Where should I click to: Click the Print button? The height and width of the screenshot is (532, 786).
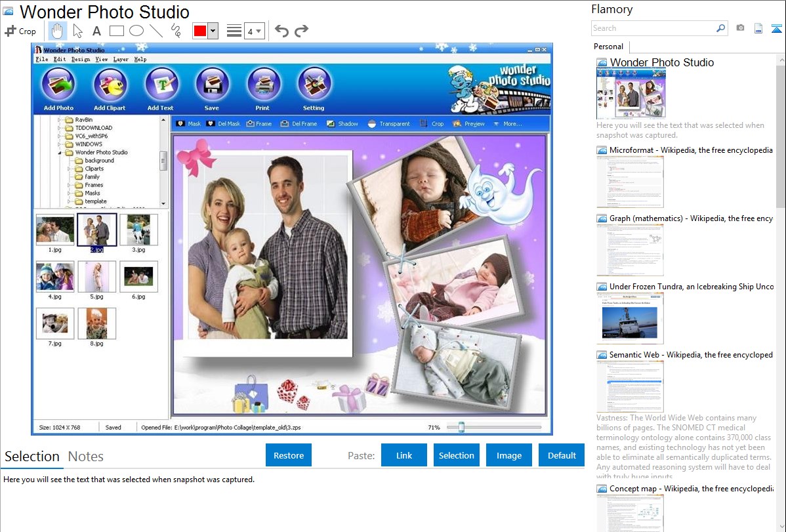[x=262, y=89]
